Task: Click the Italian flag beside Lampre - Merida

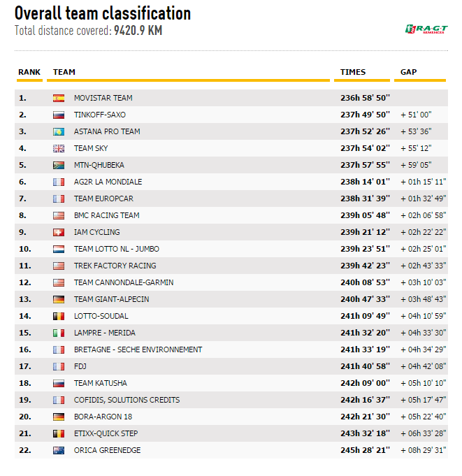Action: [59, 333]
